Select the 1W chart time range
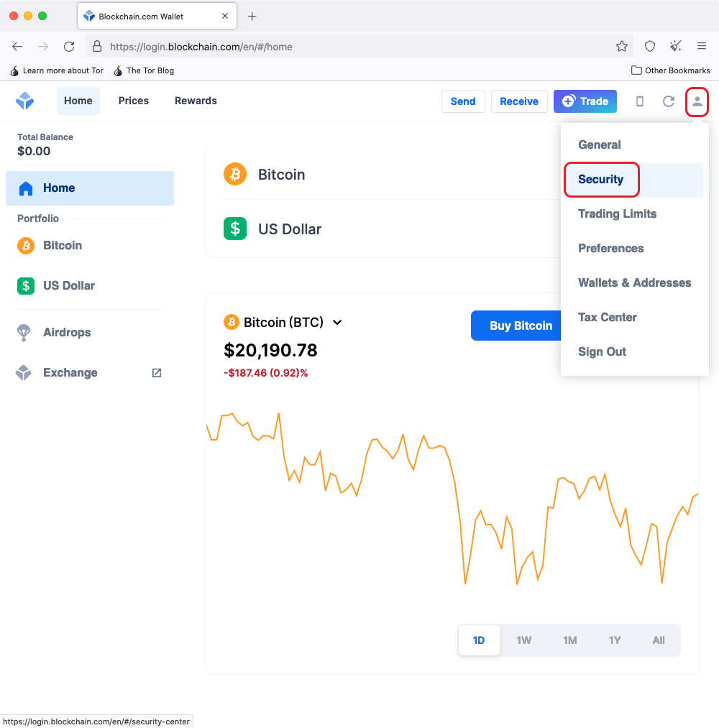 click(x=524, y=640)
